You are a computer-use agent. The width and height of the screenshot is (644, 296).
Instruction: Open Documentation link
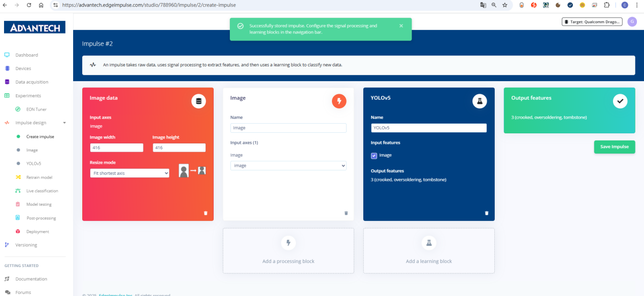pyautogui.click(x=31, y=279)
